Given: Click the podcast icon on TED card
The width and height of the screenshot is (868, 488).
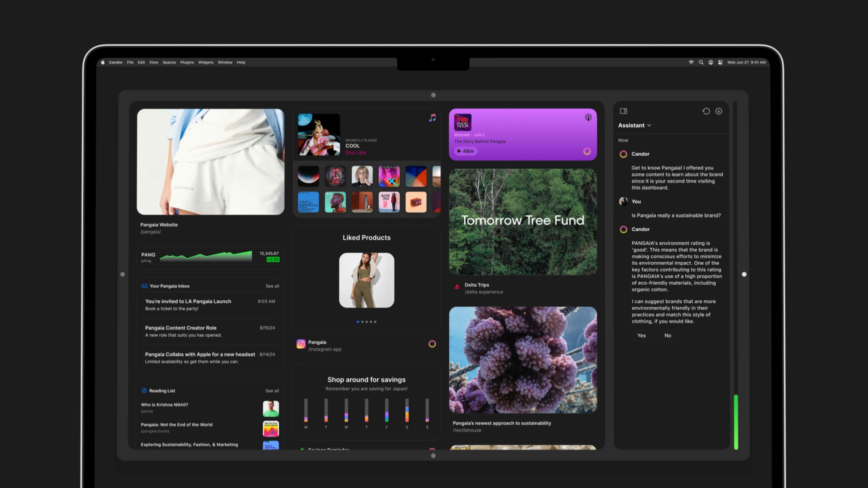Looking at the screenshot, I should (588, 117).
